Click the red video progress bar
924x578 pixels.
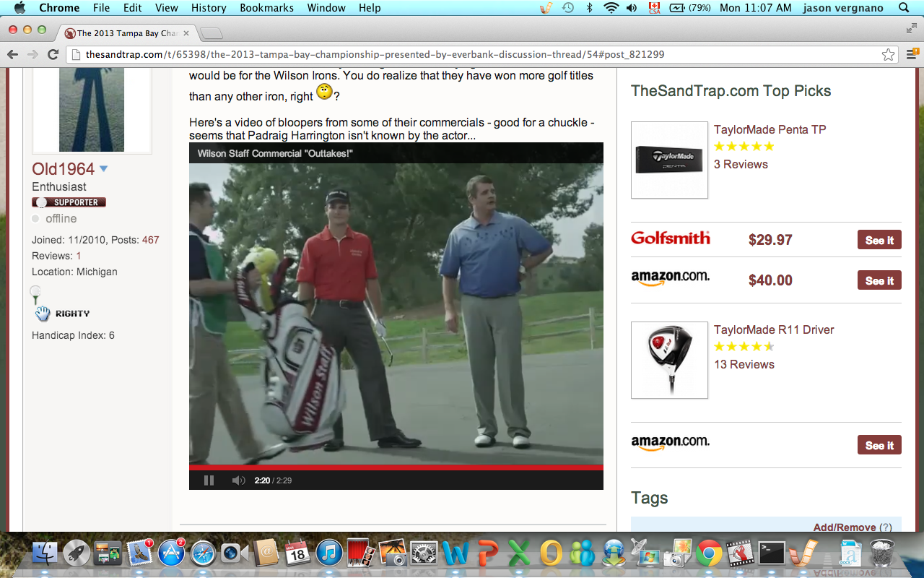[396, 467]
